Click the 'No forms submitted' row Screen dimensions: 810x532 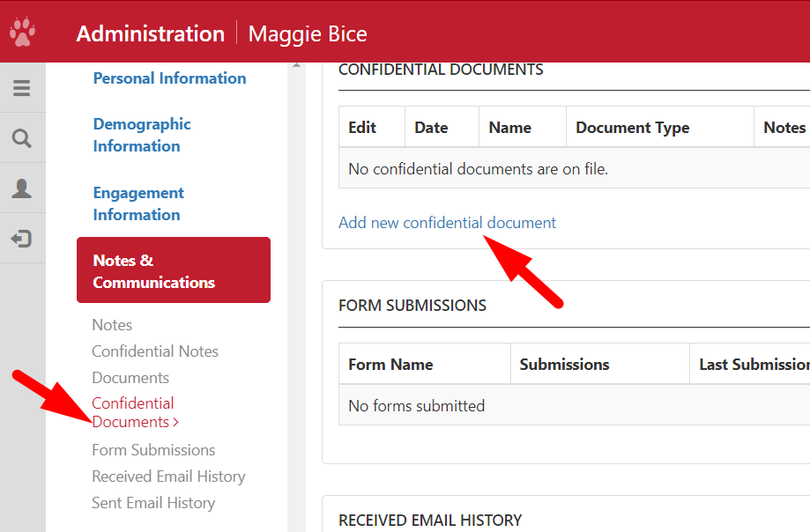pos(575,405)
